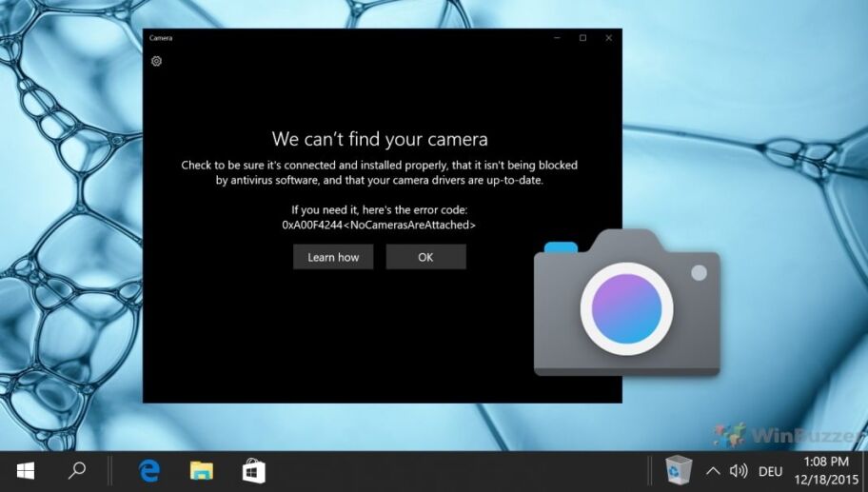
Task: Open taskbar search magnifier
Action: click(x=77, y=470)
